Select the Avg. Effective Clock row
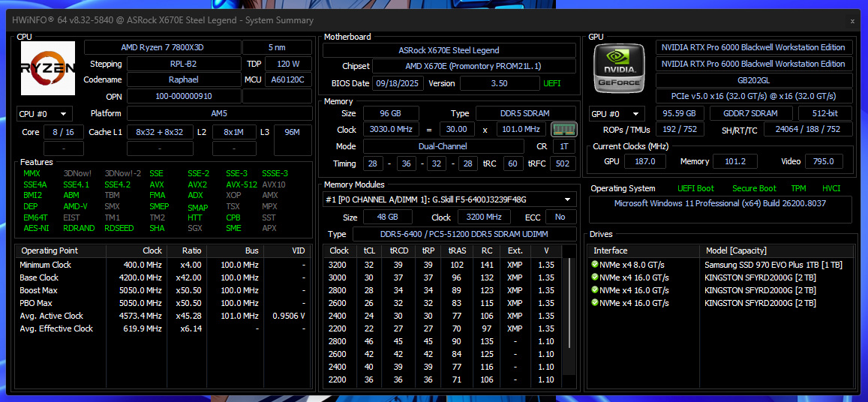Viewport: 868px width, 402px height. 164,328
